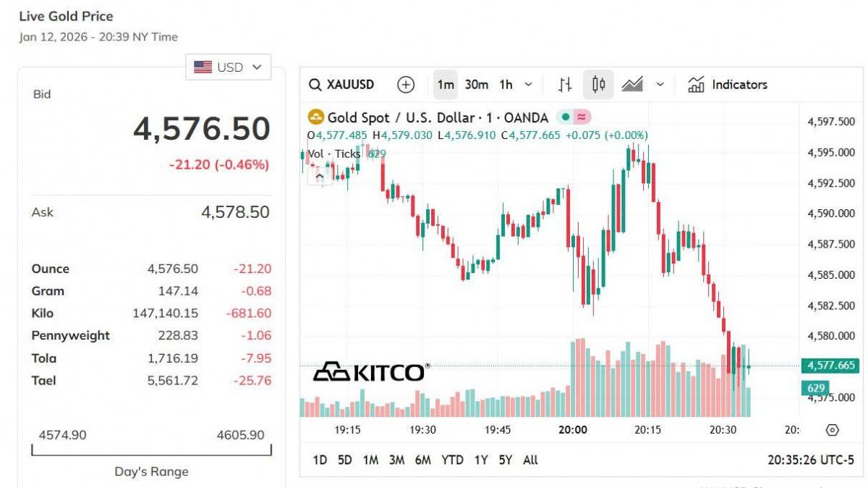Viewport: 868px width, 488px height.
Task: Select the area chart style icon
Action: pos(632,85)
